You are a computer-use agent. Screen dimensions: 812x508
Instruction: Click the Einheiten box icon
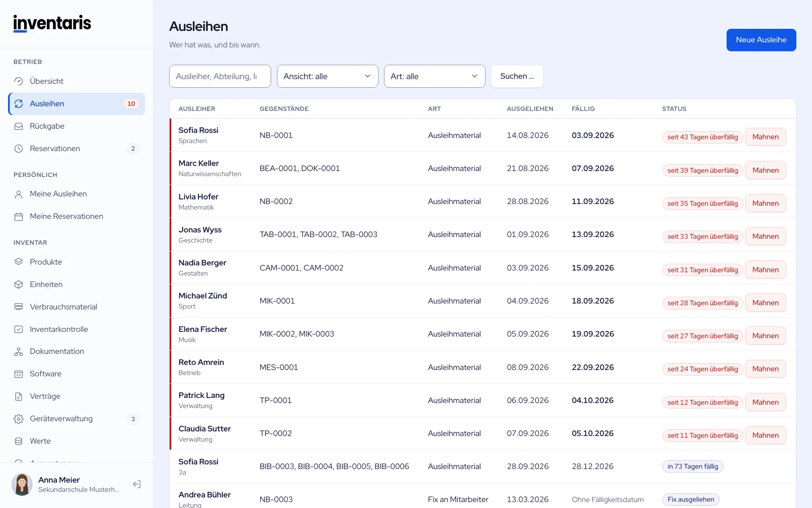(x=19, y=284)
